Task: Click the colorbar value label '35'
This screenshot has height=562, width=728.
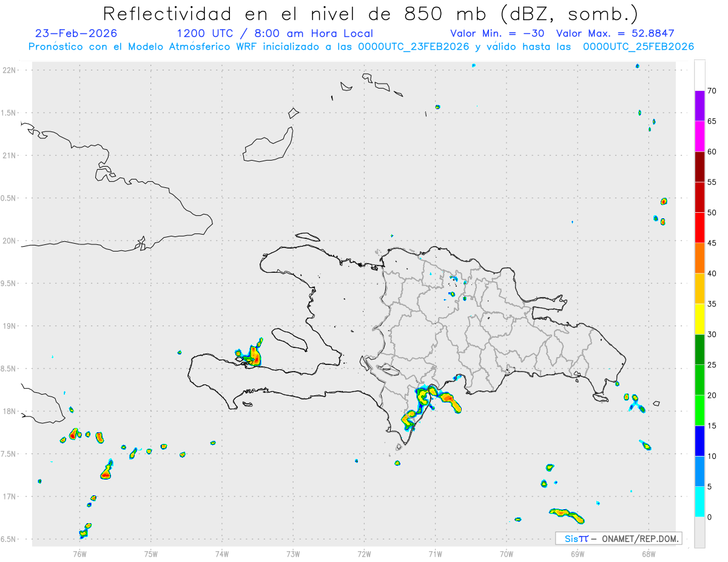Action: click(712, 304)
